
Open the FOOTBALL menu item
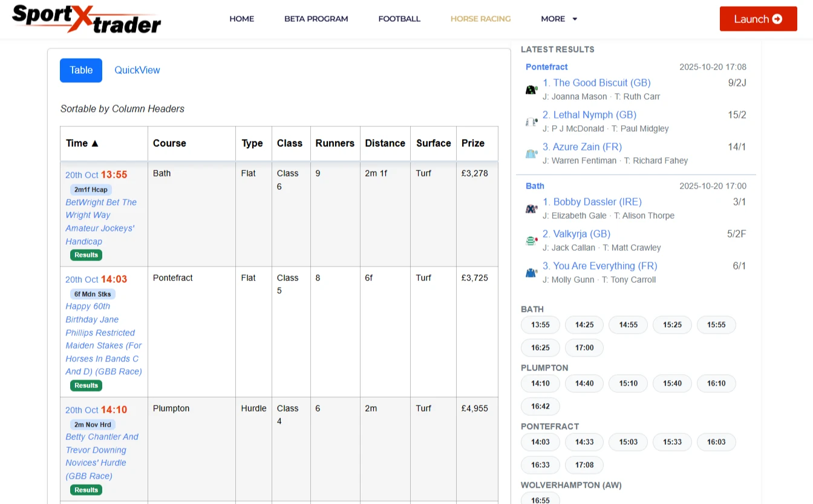click(399, 19)
